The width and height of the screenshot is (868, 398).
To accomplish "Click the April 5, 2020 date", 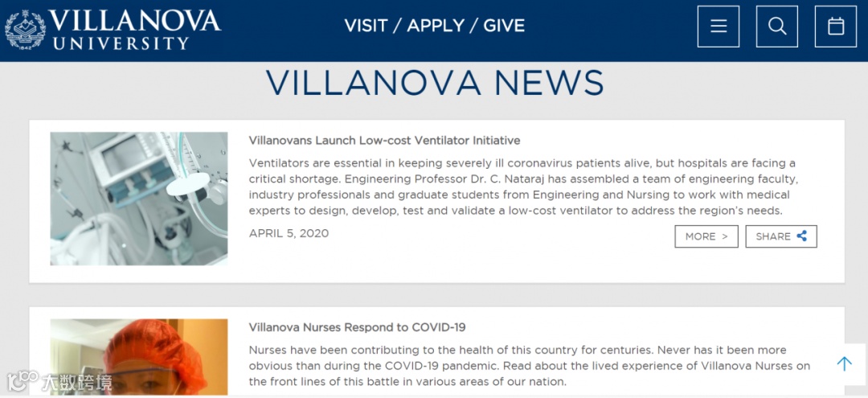I will 289,234.
